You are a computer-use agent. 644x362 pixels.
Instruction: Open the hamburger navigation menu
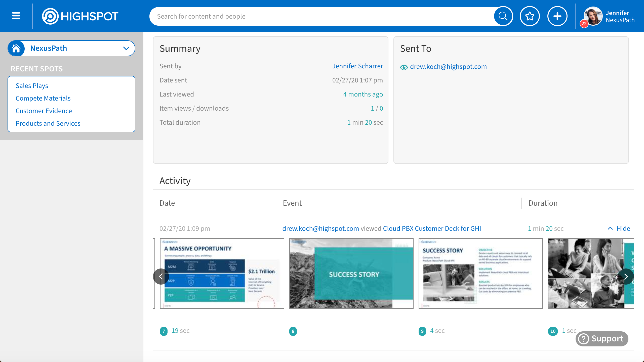[x=16, y=16]
